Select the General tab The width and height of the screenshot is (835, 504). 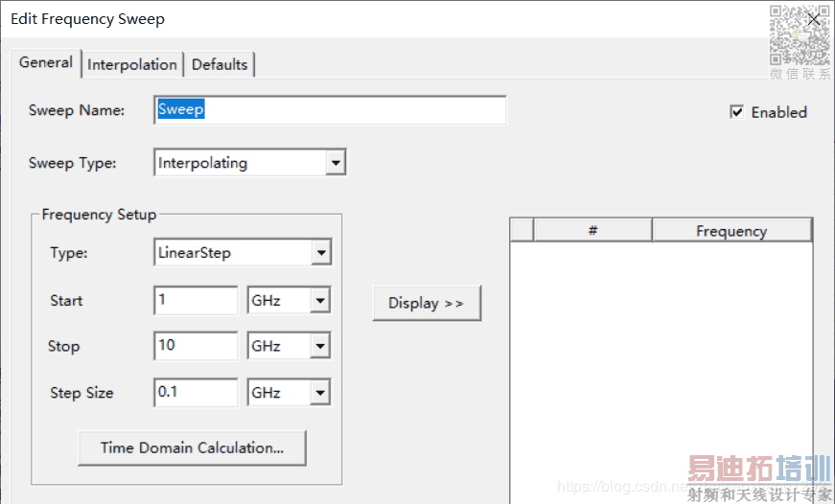click(x=46, y=62)
